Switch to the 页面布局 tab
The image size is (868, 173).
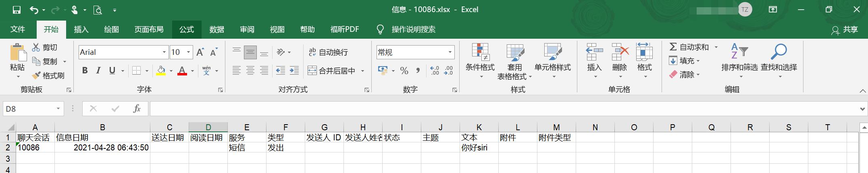[149, 29]
